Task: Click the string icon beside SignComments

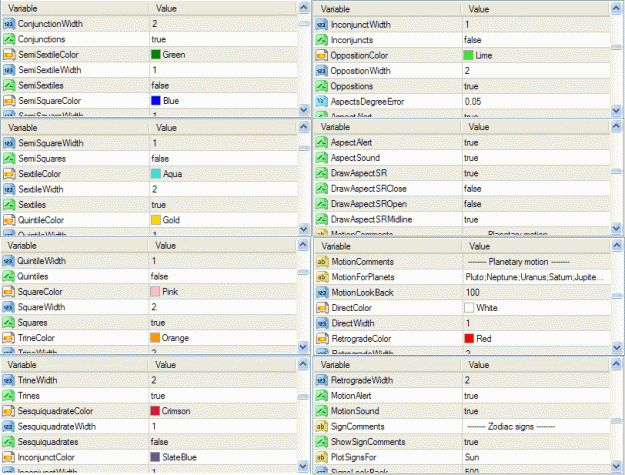Action: [x=321, y=426]
